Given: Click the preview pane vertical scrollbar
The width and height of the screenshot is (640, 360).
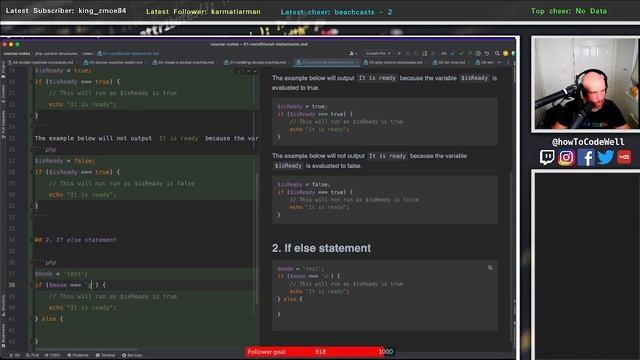Looking at the screenshot, I should (x=512, y=257).
